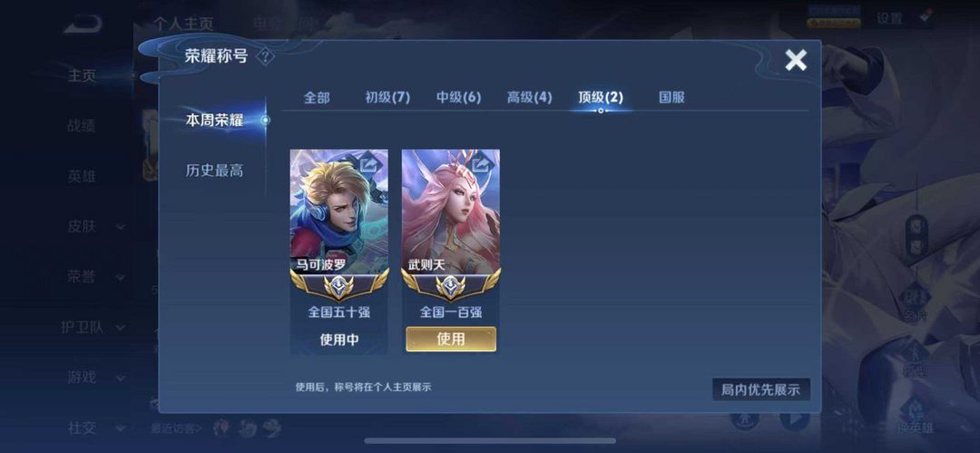Tap the back arrow at top left
The width and height of the screenshot is (980, 453).
83,25
